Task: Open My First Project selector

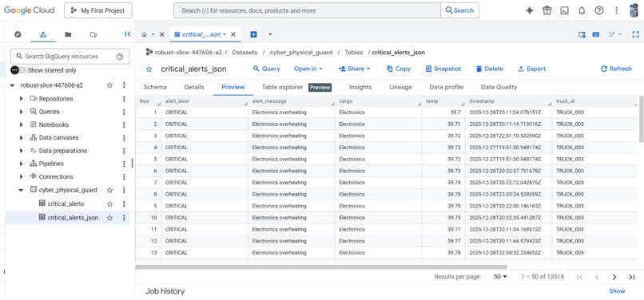Action: 98,10
